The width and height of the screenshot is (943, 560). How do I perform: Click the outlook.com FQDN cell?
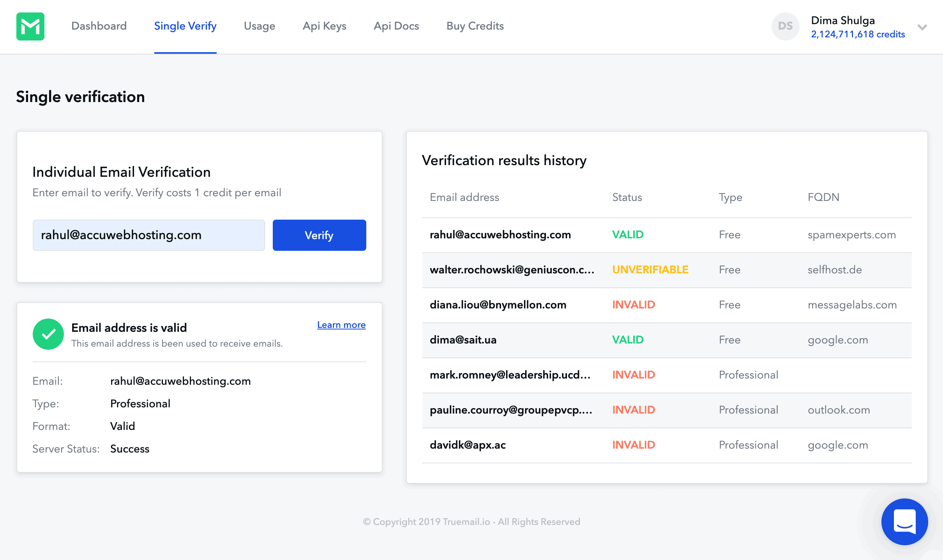point(839,410)
